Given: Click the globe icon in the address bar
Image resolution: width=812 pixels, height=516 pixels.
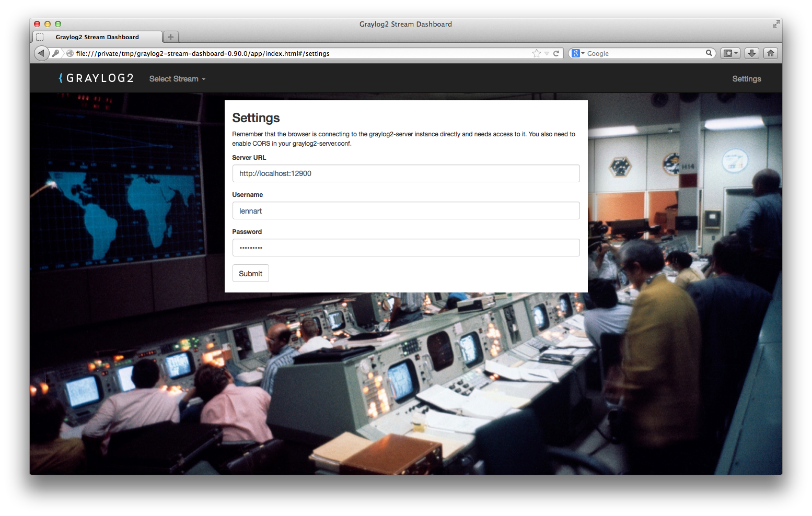Looking at the screenshot, I should point(69,53).
